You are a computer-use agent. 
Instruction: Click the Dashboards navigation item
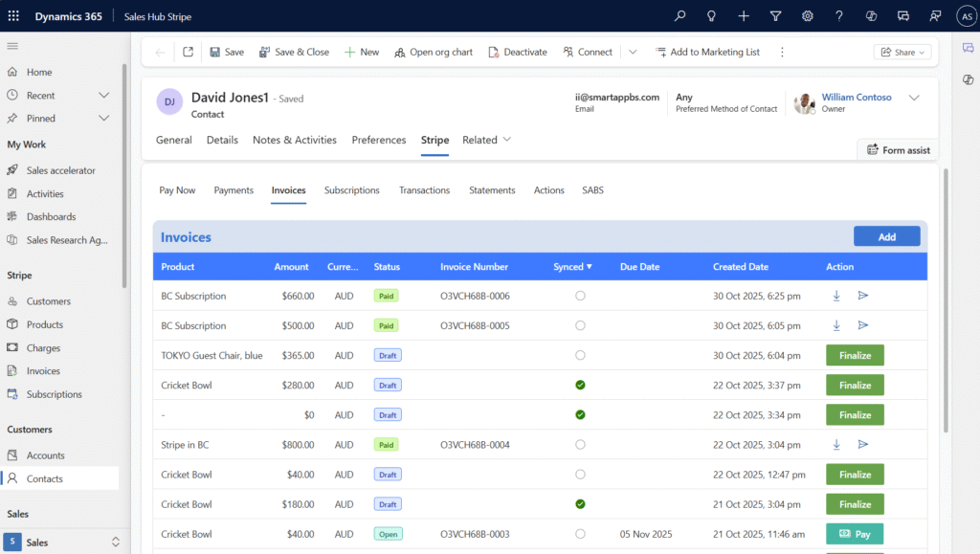click(x=51, y=217)
